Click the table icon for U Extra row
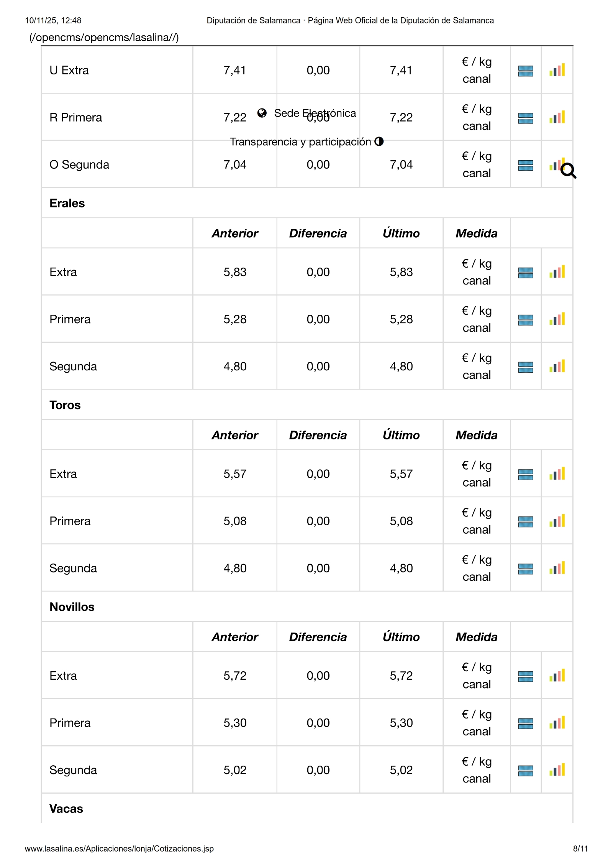613x868 pixels. 525,71
